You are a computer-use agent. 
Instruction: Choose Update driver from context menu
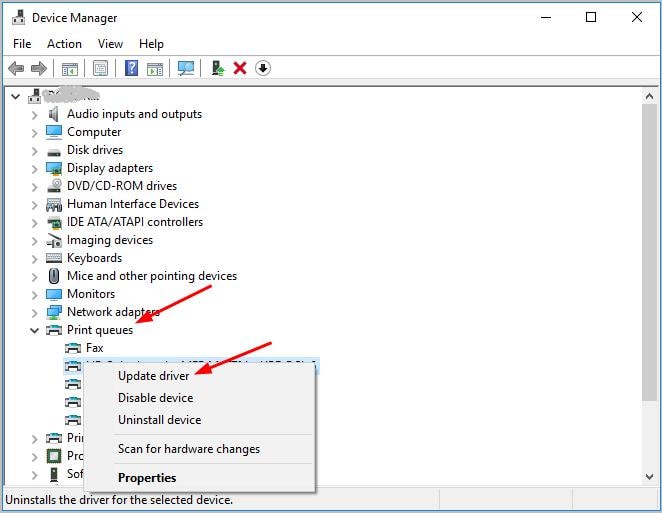coord(200,376)
